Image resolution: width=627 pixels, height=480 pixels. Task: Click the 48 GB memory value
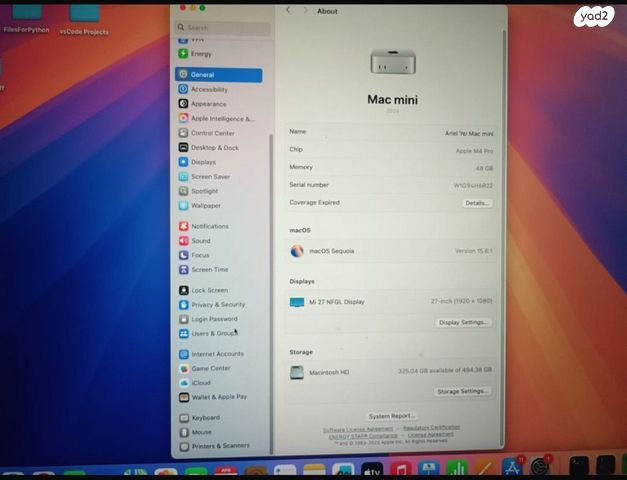point(484,168)
